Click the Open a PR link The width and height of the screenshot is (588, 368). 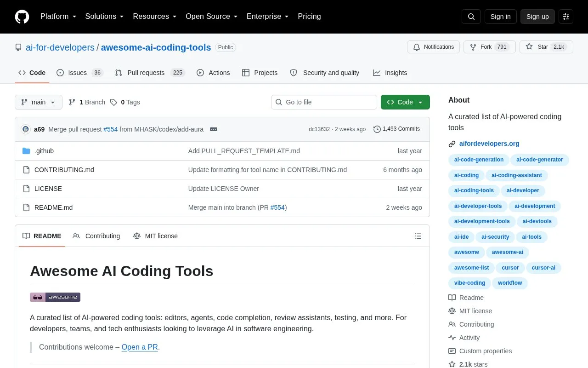pos(140,347)
